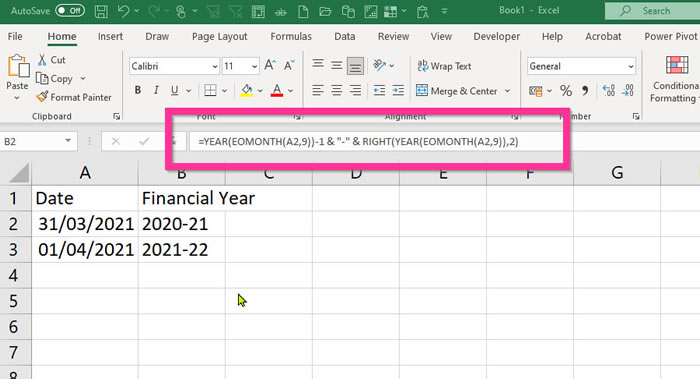Image resolution: width=700 pixels, height=379 pixels.
Task: Expand the Paste options arrow
Action: tap(17, 98)
